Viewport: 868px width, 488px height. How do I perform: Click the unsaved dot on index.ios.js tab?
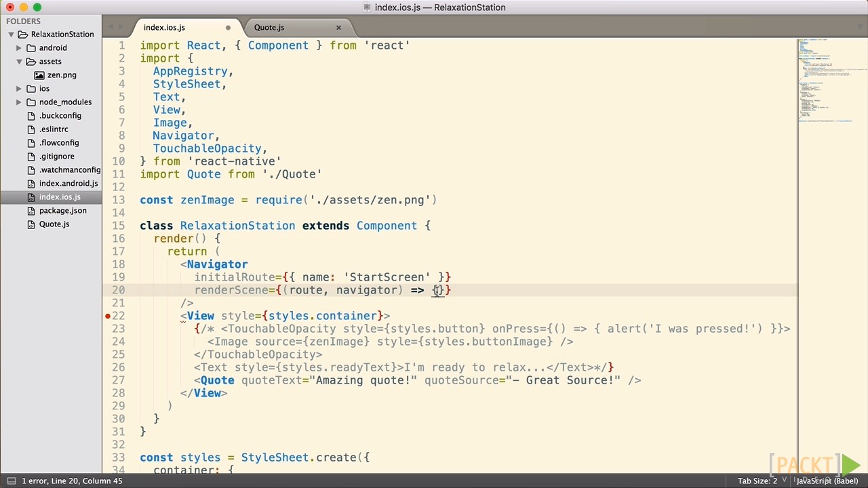pyautogui.click(x=228, y=28)
